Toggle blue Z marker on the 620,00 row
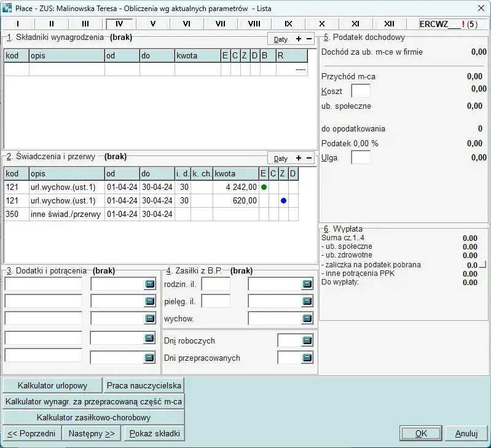The image size is (491, 448). click(x=283, y=200)
